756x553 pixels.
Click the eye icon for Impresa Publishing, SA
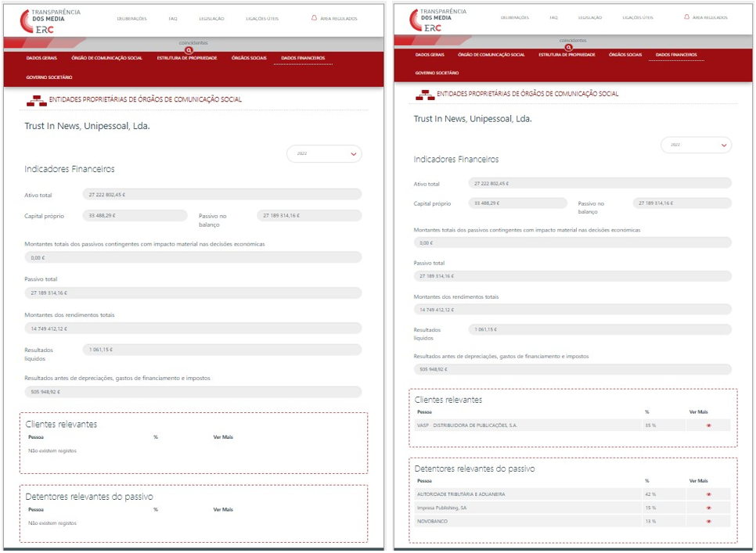(708, 508)
